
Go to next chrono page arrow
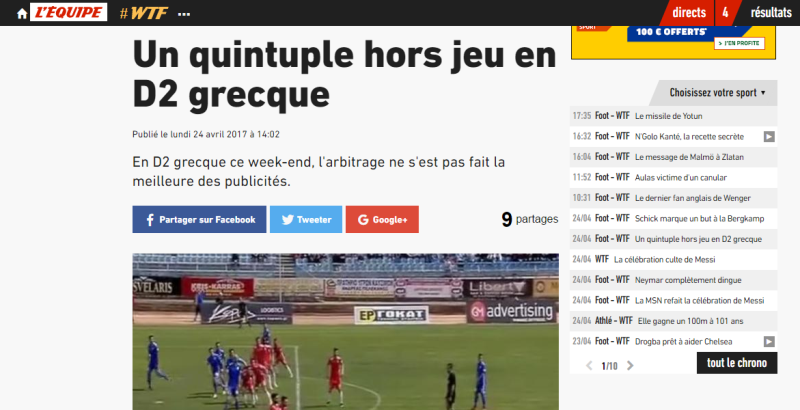pos(630,366)
